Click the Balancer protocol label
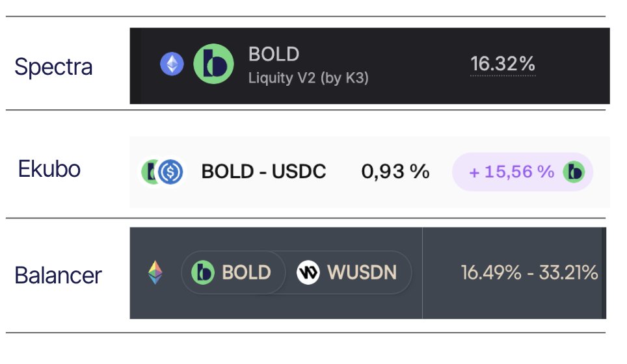The width and height of the screenshot is (627, 364). tap(58, 276)
